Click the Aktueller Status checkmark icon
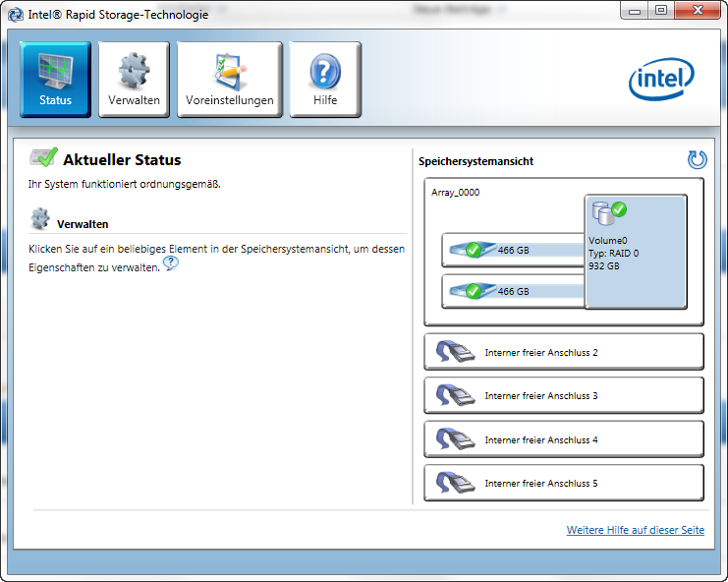Image resolution: width=728 pixels, height=582 pixels. pyautogui.click(x=43, y=157)
